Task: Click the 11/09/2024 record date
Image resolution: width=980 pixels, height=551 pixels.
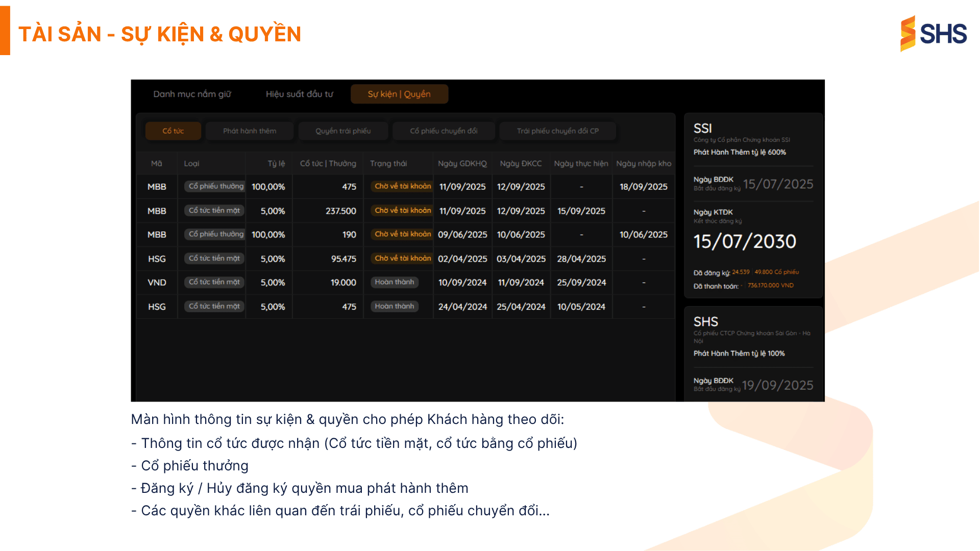Action: tap(521, 283)
